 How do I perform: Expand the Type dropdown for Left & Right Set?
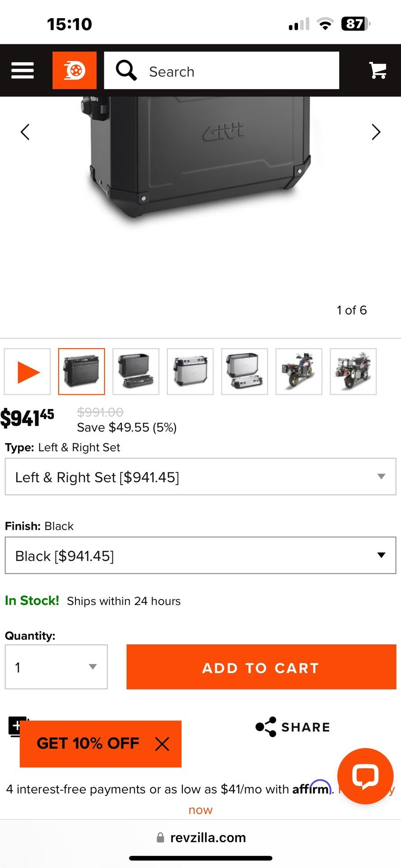[x=200, y=477]
